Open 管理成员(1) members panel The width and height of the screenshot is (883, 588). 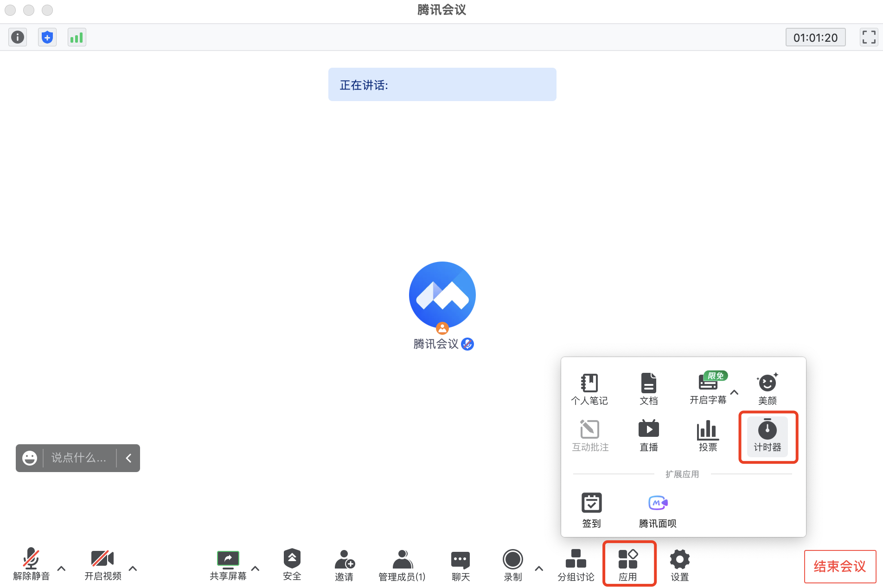402,565
